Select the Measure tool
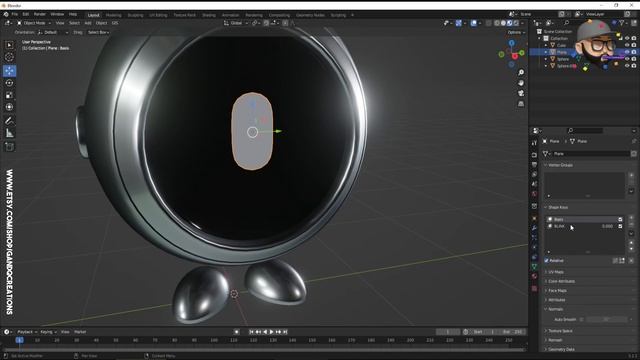The image size is (640, 360). [9, 133]
